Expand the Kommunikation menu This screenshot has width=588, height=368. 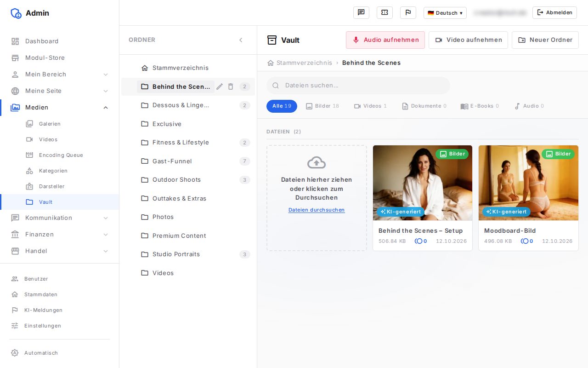(60, 218)
